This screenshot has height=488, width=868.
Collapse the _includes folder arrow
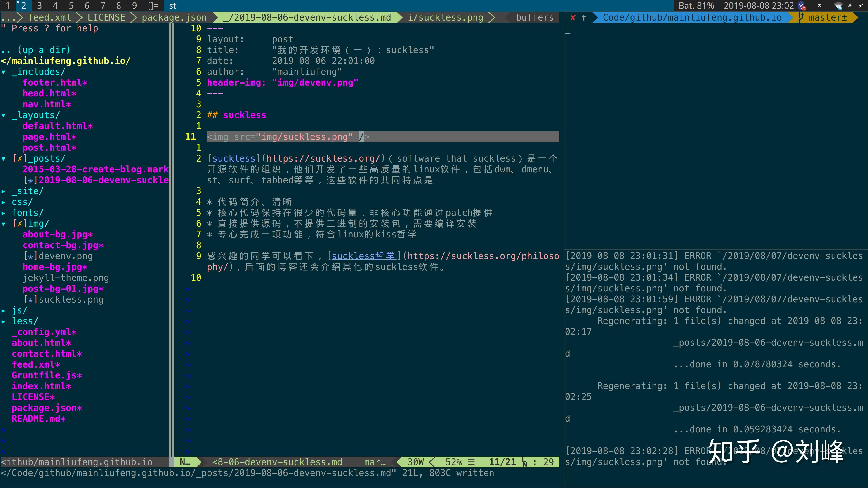[4, 72]
